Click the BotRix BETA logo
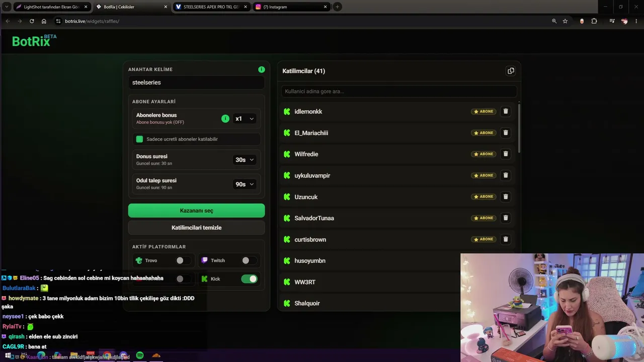644x362 pixels. coord(34,41)
